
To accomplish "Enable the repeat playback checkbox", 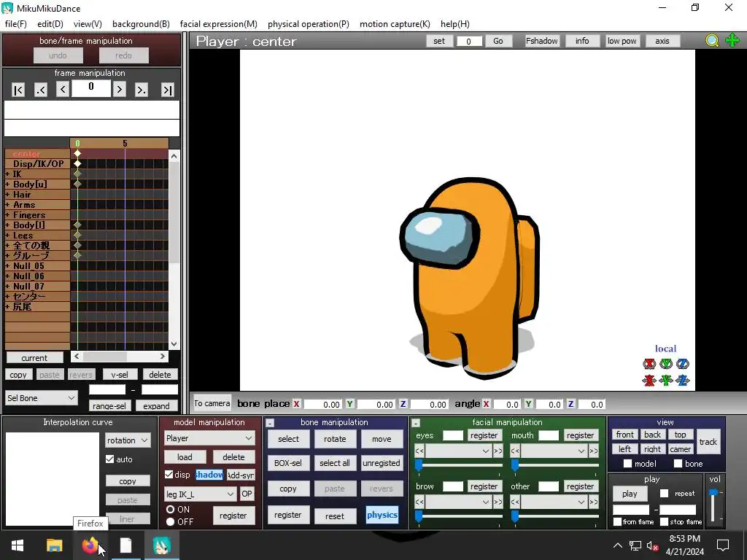I will [664, 494].
